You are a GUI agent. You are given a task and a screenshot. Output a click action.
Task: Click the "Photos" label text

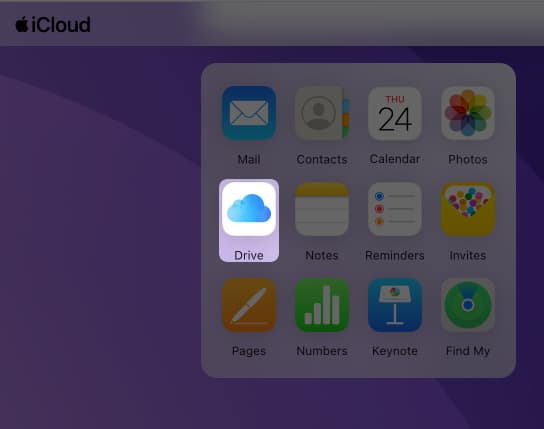tap(468, 160)
